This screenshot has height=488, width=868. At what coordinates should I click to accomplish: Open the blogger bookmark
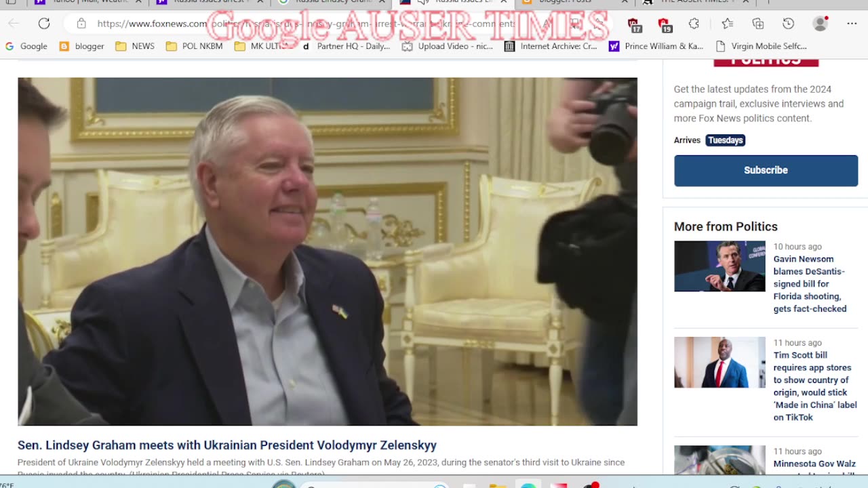pyautogui.click(x=82, y=46)
